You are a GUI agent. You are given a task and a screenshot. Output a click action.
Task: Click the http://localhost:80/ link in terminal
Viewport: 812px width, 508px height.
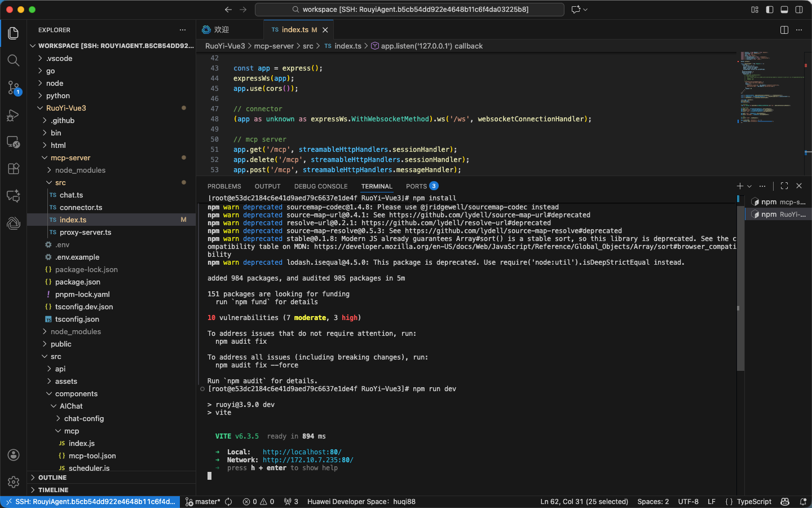tap(302, 452)
